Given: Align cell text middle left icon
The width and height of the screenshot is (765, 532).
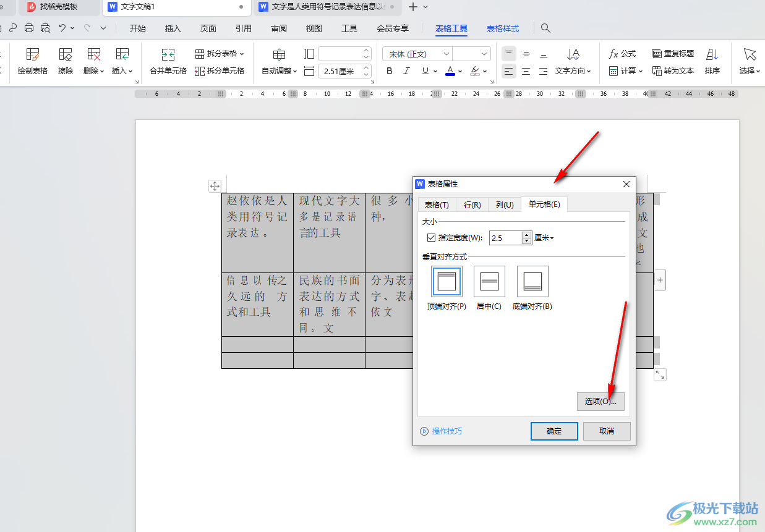Looking at the screenshot, I should pyautogui.click(x=508, y=71).
